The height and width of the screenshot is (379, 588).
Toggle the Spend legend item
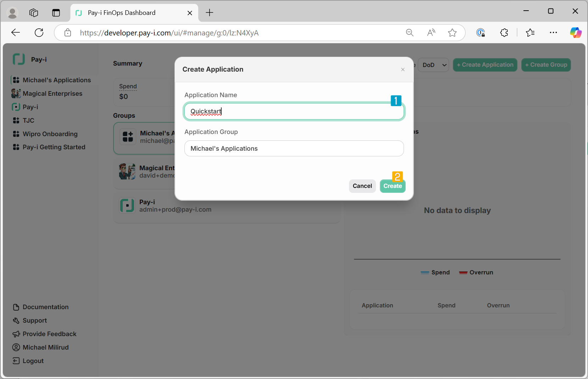pos(435,272)
